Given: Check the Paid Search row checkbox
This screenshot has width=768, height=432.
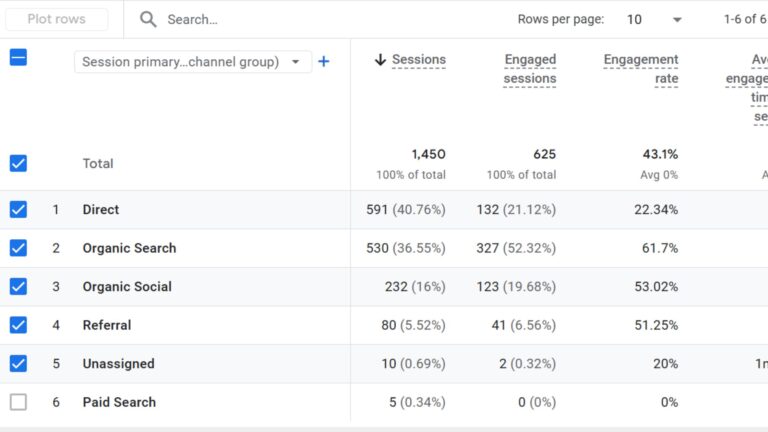Looking at the screenshot, I should 18,402.
